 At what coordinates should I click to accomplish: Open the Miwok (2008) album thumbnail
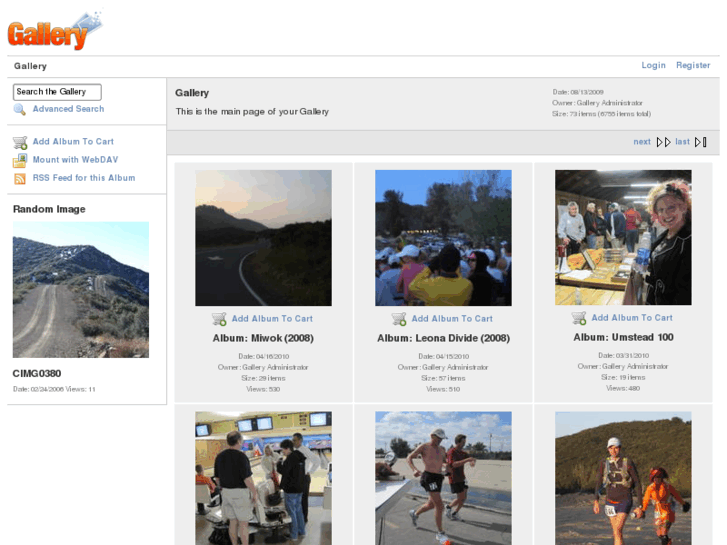tap(263, 238)
